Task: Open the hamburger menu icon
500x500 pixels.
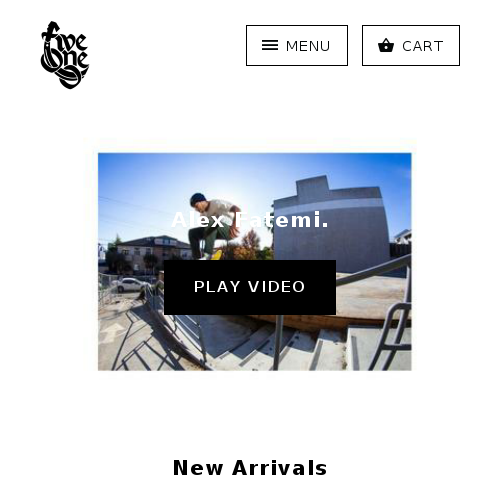Action: (x=270, y=45)
